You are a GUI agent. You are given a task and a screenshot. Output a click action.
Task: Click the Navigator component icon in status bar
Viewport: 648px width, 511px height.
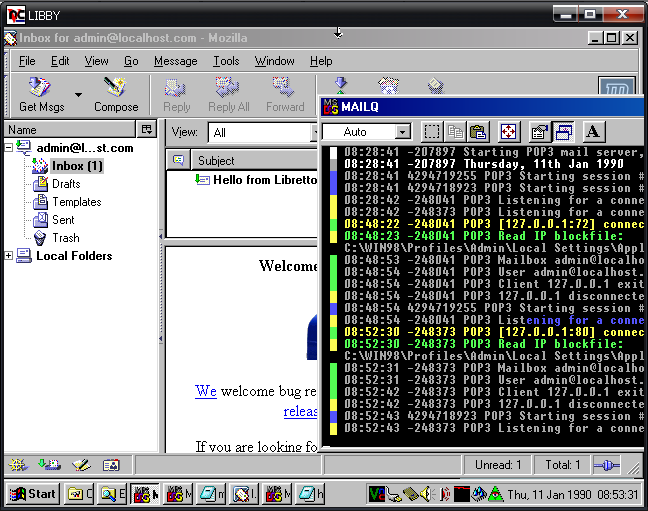[x=18, y=465]
